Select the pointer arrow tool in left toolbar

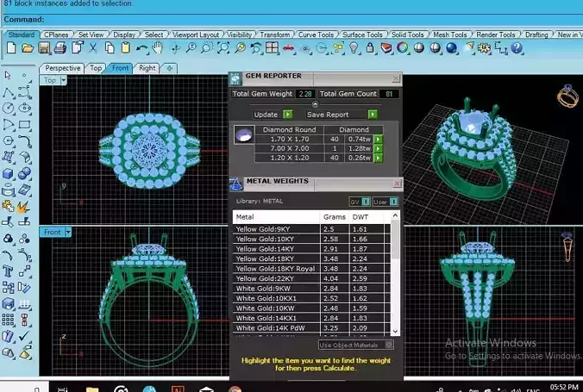coord(8,76)
